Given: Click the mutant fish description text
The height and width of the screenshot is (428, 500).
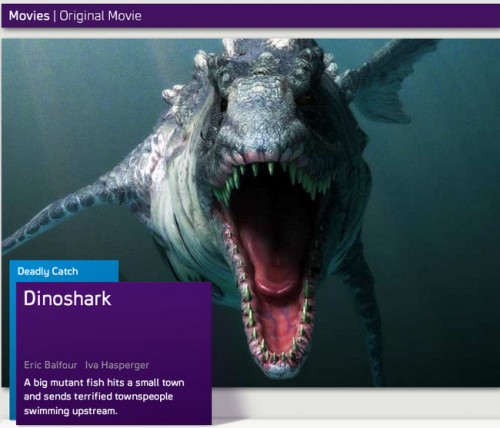Looking at the screenshot, I should coord(104,396).
